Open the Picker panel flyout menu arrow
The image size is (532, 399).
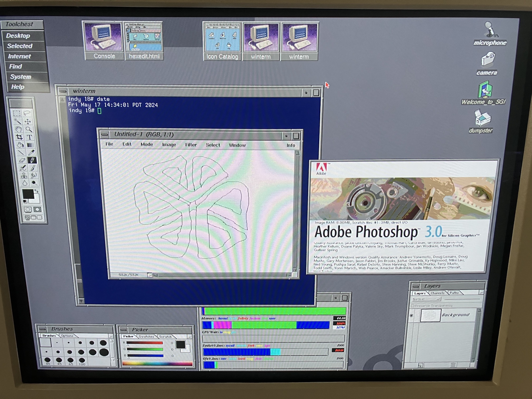point(189,337)
